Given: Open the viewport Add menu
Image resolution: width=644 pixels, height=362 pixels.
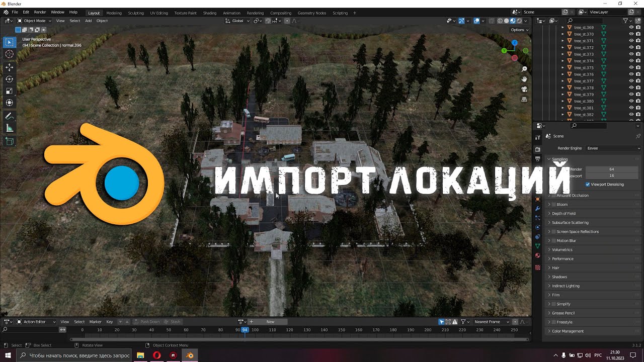Looking at the screenshot, I should pos(89,21).
